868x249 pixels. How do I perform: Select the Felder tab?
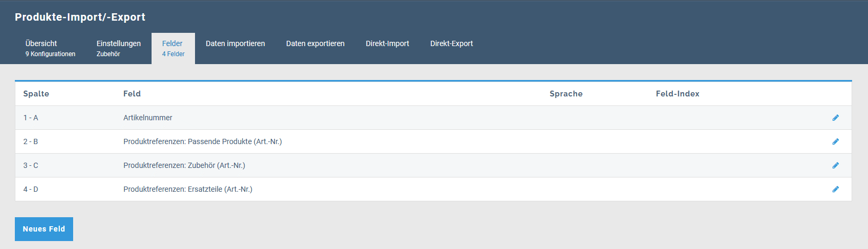point(173,48)
